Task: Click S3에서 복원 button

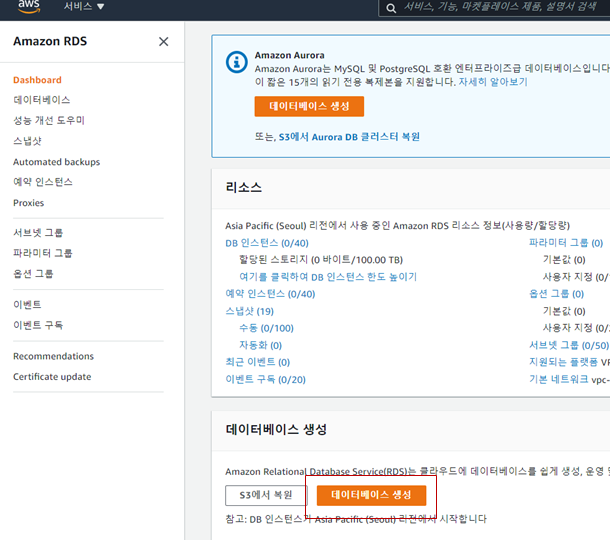Action: pos(266,495)
